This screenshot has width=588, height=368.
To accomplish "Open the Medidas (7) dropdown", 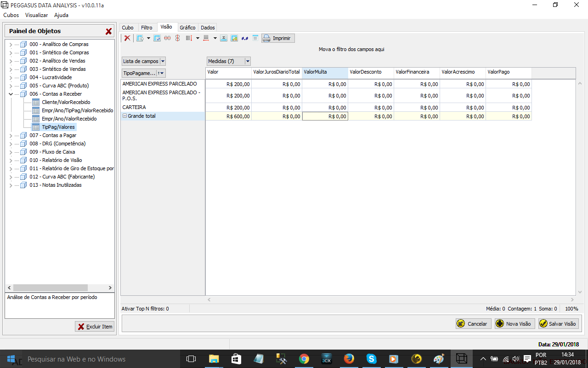I will (248, 61).
